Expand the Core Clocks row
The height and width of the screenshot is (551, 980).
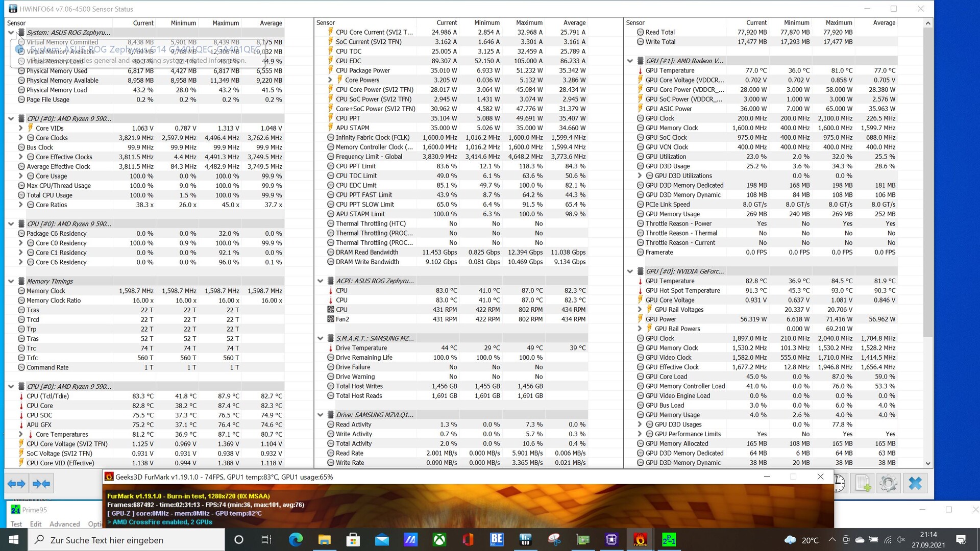20,138
